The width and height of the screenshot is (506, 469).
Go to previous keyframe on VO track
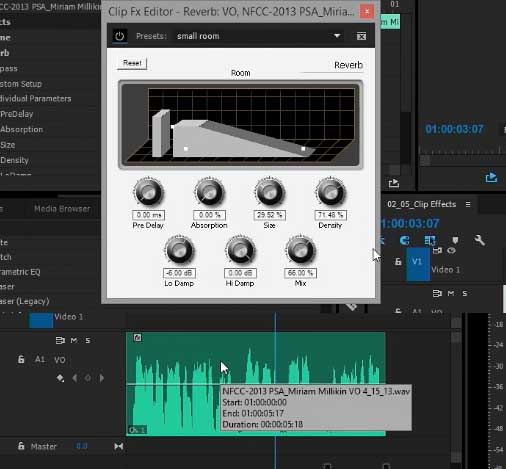[75, 378]
